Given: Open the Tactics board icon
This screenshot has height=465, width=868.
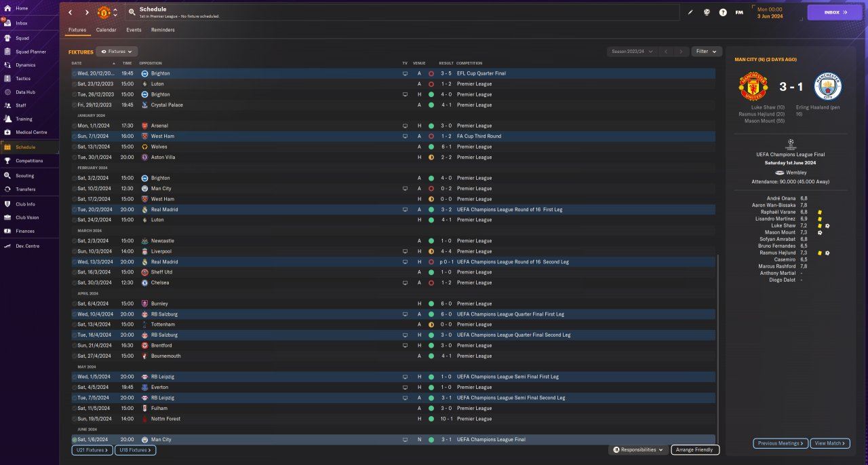Looking at the screenshot, I should pos(7,79).
